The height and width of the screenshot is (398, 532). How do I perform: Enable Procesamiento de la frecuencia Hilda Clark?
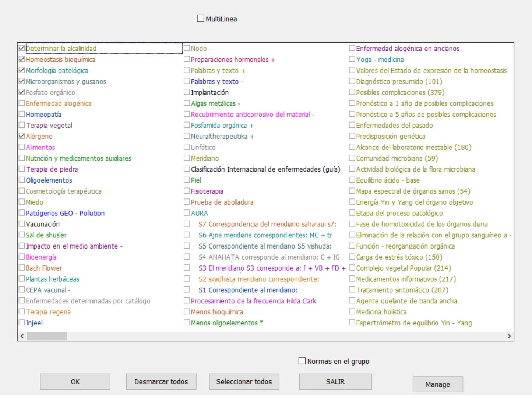[187, 301]
